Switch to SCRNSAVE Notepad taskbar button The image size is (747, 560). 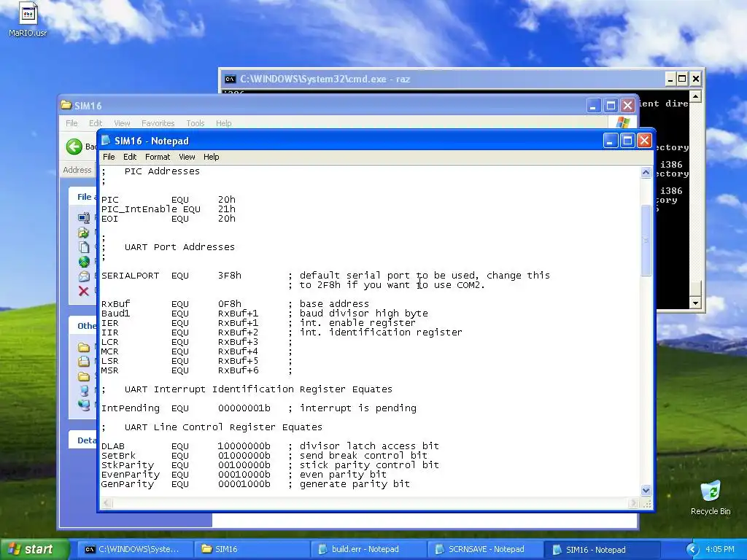tap(485, 550)
